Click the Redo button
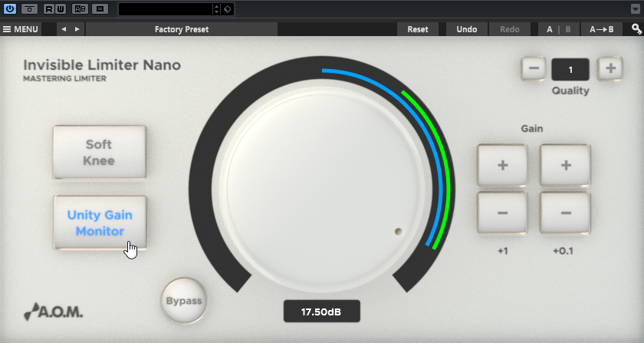The width and height of the screenshot is (644, 343). coord(510,29)
